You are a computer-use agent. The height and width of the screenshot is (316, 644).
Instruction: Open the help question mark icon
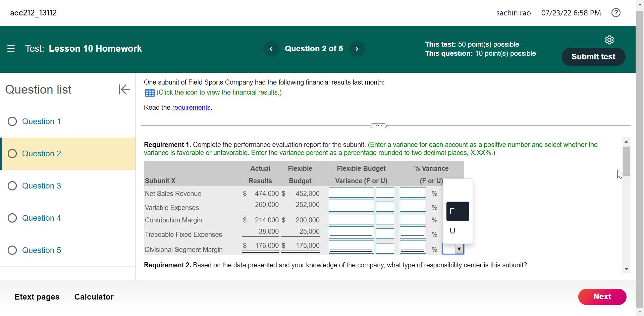click(616, 13)
